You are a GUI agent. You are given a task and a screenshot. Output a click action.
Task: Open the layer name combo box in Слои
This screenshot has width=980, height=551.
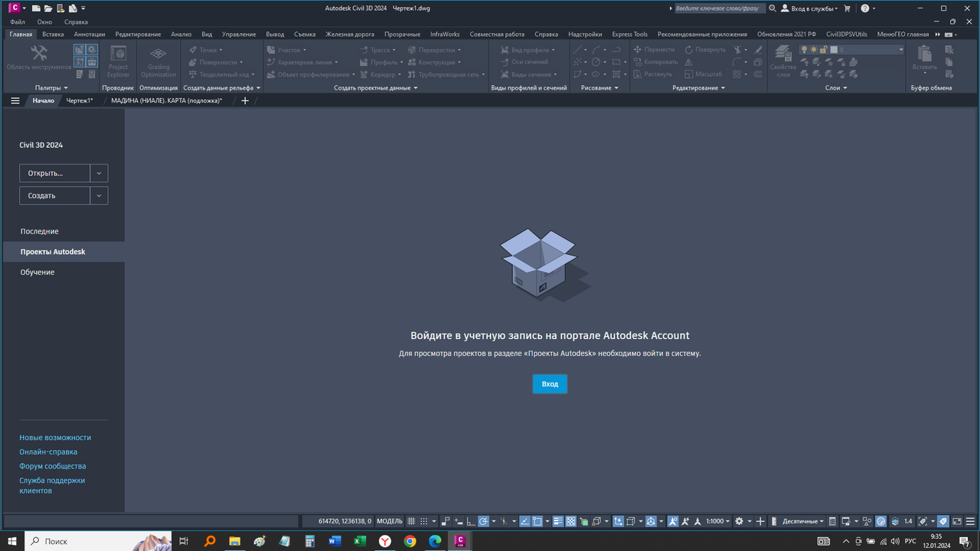(851, 50)
